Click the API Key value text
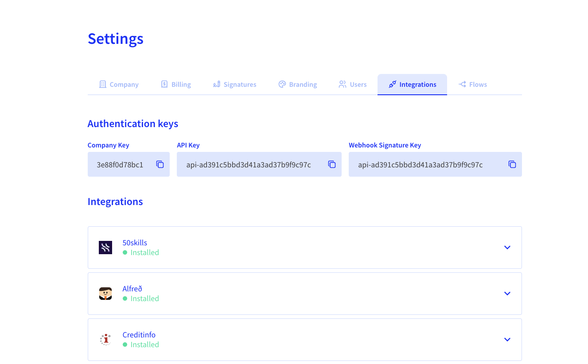This screenshot has width=588, height=364. click(x=249, y=165)
